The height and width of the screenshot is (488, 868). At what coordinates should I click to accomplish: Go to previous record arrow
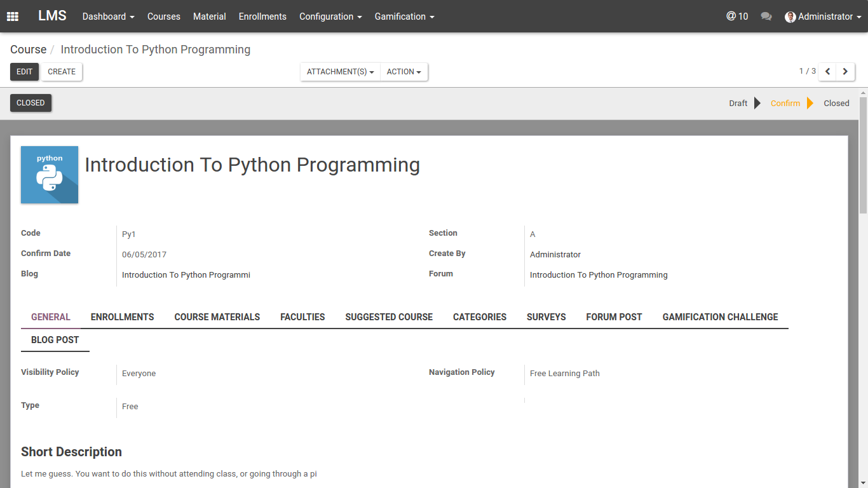click(x=827, y=72)
